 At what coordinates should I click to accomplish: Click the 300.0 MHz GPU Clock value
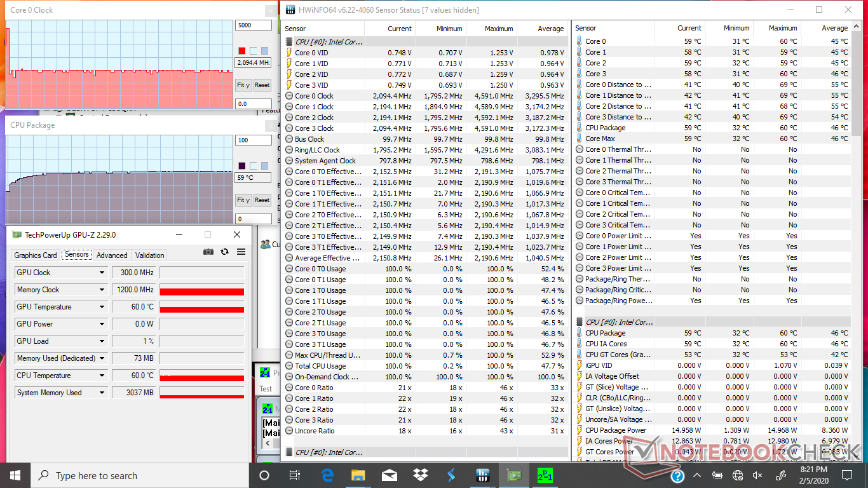coord(134,273)
